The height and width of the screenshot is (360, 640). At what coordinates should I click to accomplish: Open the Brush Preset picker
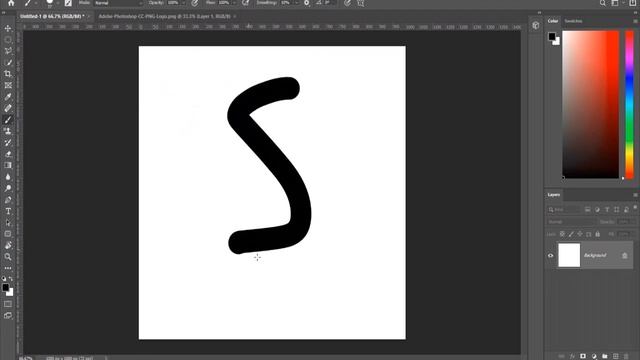[50, 3]
